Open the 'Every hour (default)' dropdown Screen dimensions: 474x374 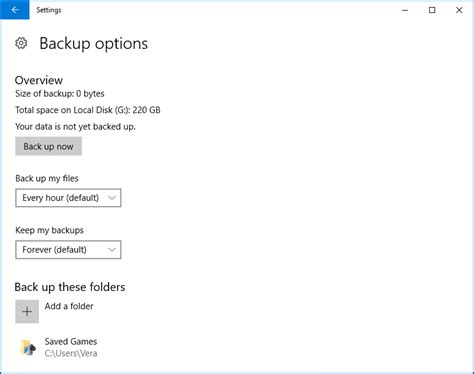pyautogui.click(x=68, y=198)
